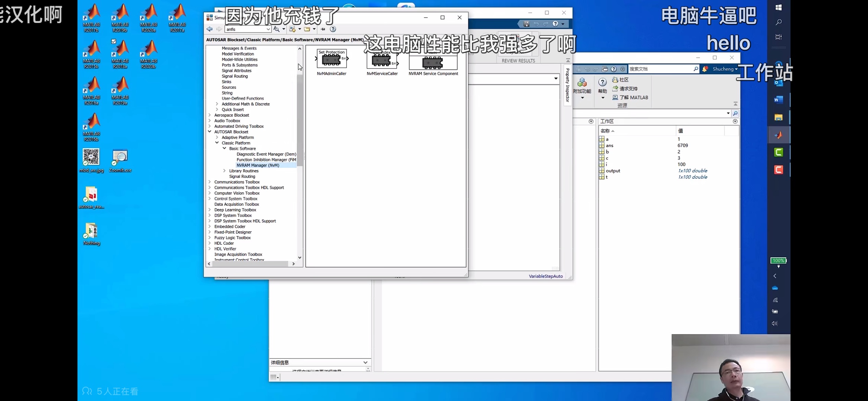Click the new model icon in Library Browser
This screenshot has height=401, width=868.
point(292,29)
